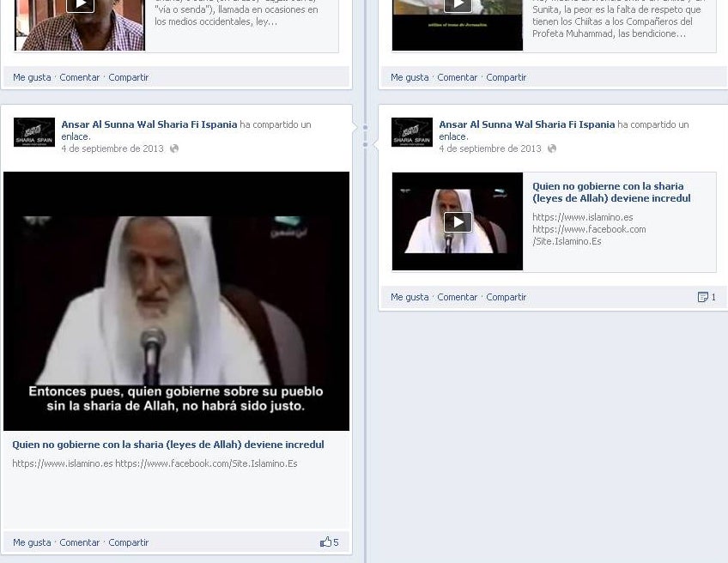The width and height of the screenshot is (728, 563).
Task: Click 'Me gusta' on the post with 5 likes
Action: [32, 542]
